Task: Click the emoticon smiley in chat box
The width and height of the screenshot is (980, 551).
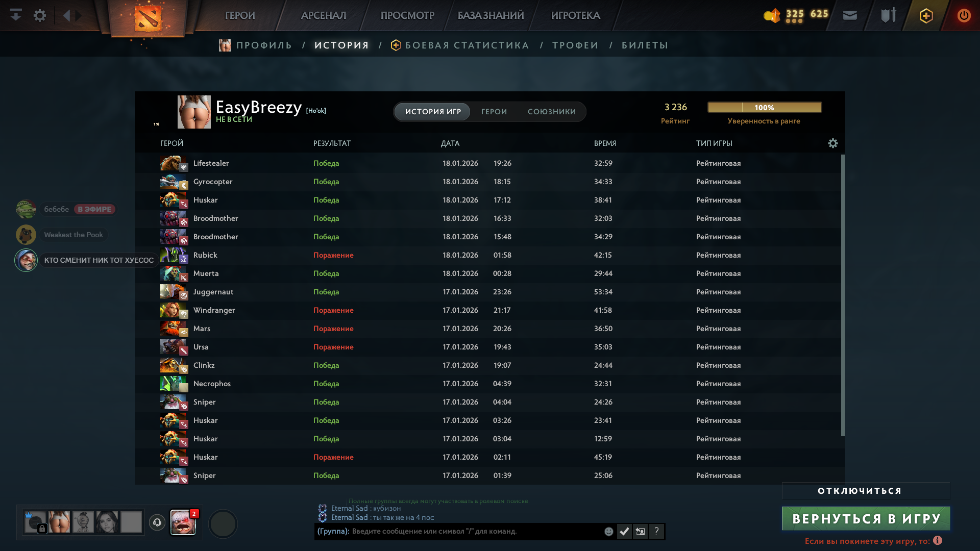Action: pyautogui.click(x=608, y=532)
